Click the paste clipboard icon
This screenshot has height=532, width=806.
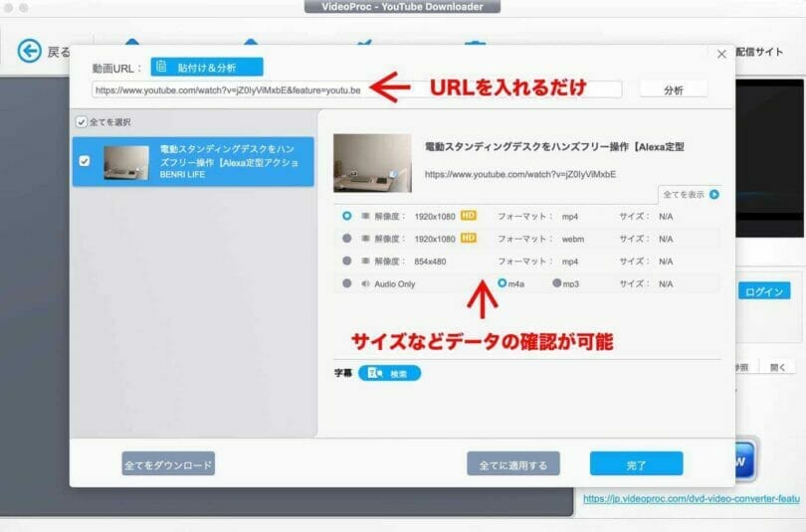tap(161, 67)
